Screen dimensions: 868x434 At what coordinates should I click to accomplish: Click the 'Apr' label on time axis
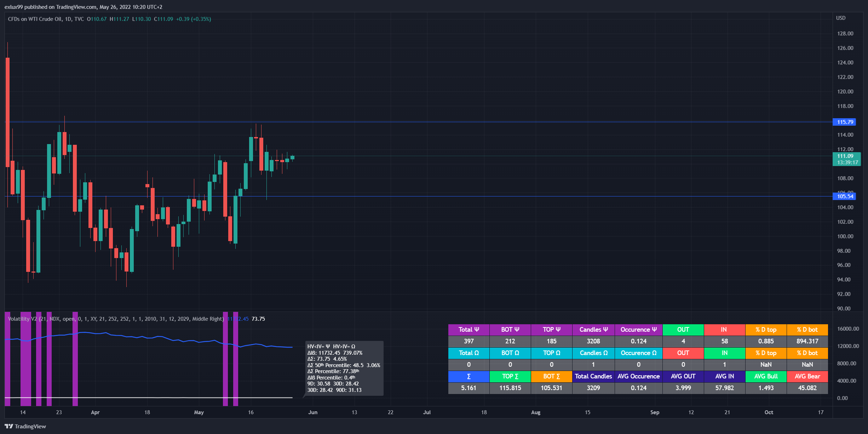(x=95, y=412)
